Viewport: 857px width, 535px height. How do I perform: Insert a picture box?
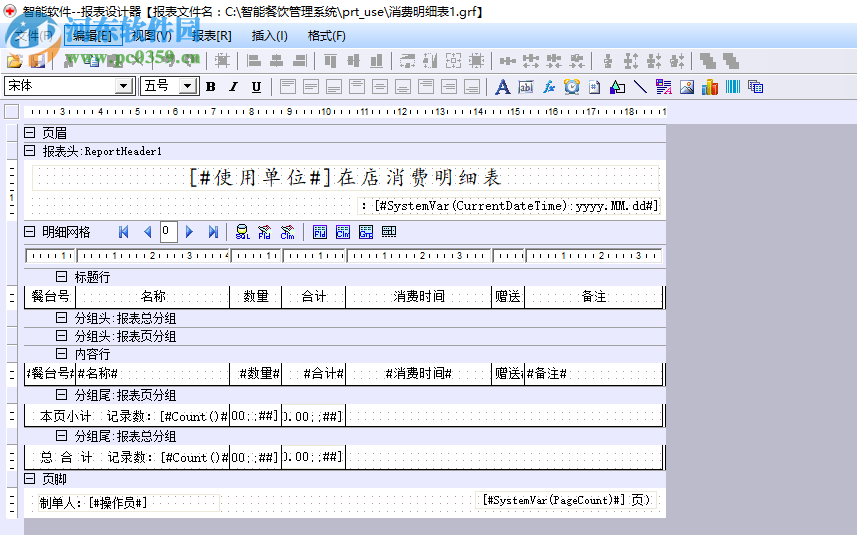click(x=686, y=87)
